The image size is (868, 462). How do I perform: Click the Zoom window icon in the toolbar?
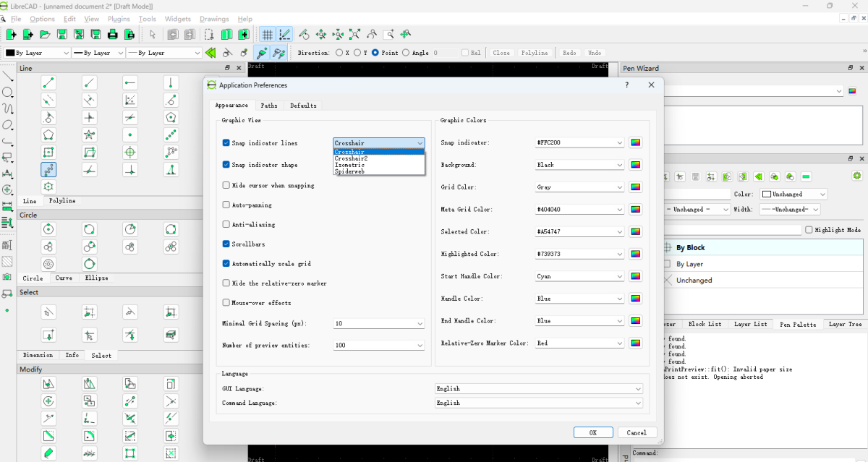pyautogui.click(x=388, y=34)
